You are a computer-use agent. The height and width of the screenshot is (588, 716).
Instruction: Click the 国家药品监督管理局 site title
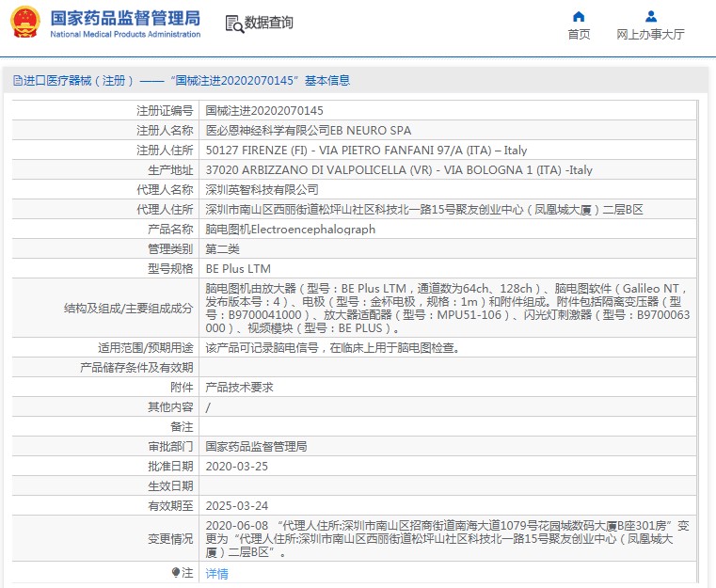click(x=125, y=18)
